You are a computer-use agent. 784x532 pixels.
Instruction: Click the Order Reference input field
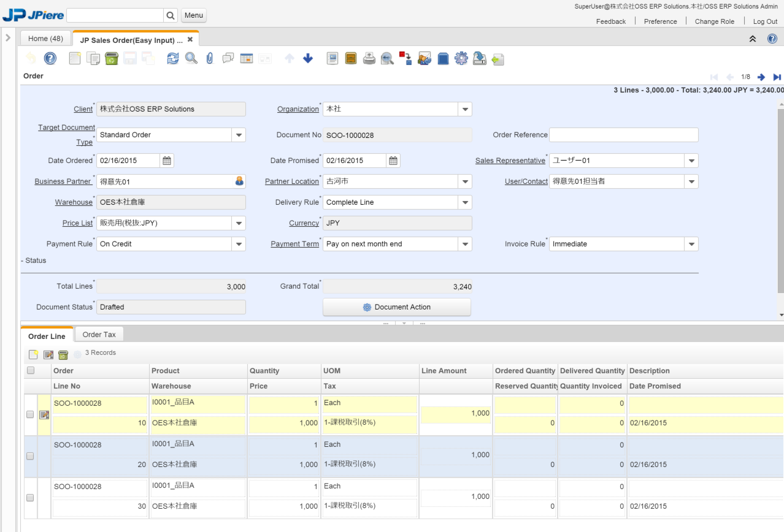point(623,135)
